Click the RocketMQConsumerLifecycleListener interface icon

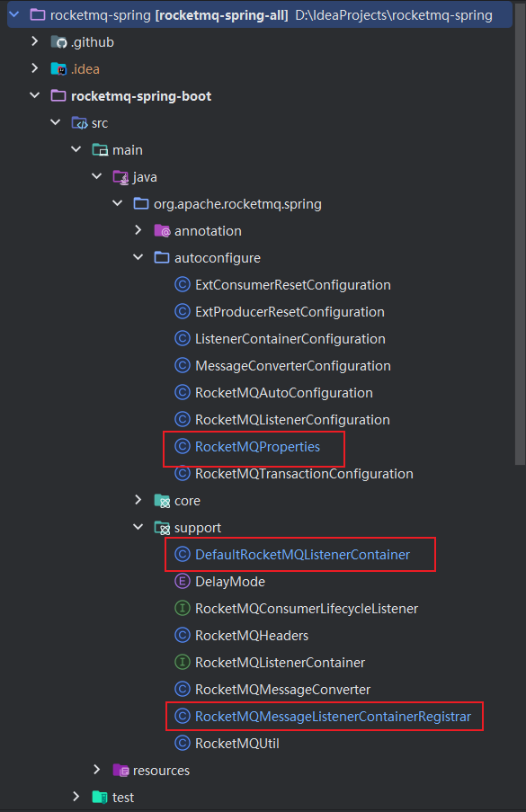183,608
